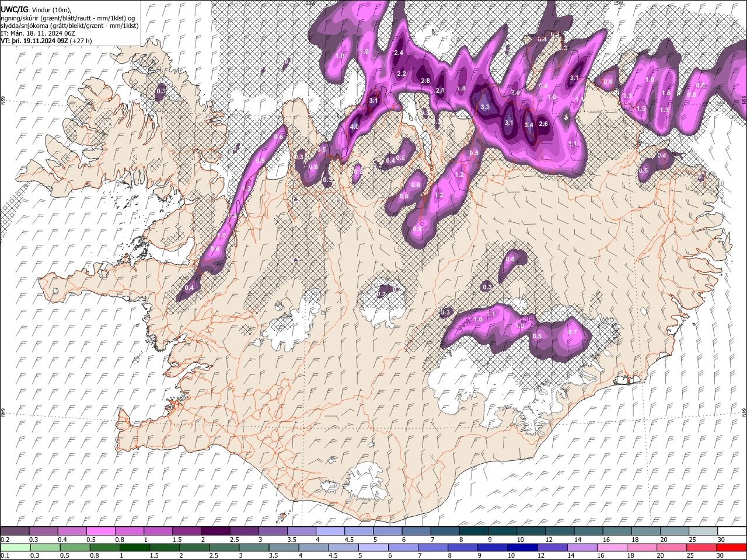Image resolution: width=747 pixels, height=560 pixels.
Task: Pick navy blue lower swatch between 10 and 12
Action: pyautogui.click(x=523, y=548)
